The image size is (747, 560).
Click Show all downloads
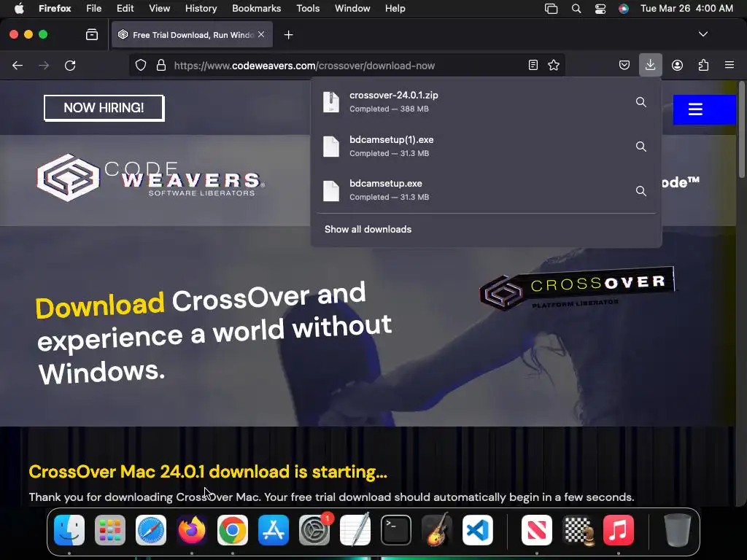[368, 230]
